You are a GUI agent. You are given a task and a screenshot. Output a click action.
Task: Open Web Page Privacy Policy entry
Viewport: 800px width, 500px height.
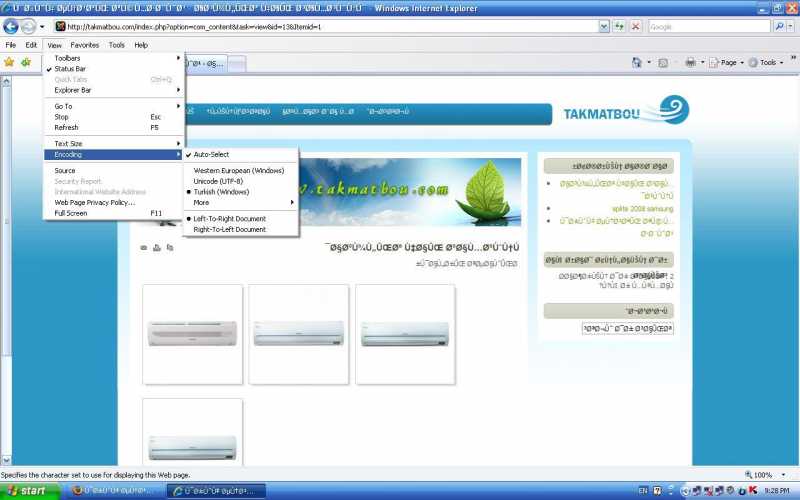[x=94, y=203]
